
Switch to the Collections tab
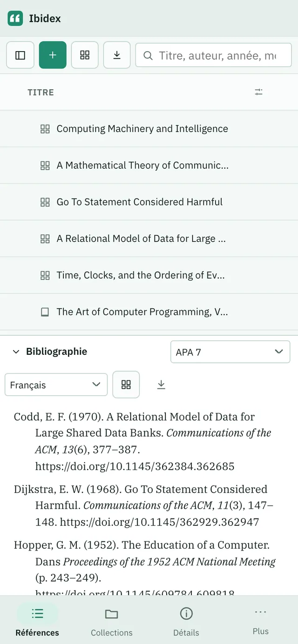click(x=112, y=622)
